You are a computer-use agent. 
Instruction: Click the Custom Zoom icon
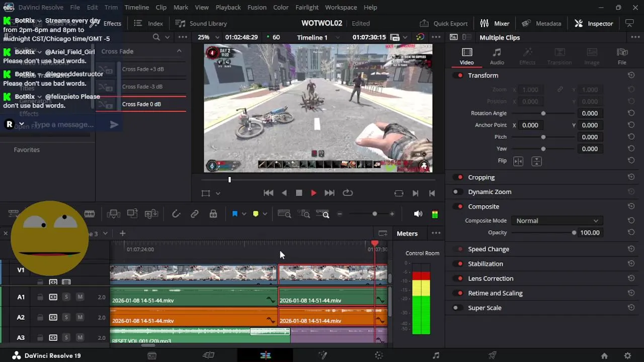click(323, 214)
